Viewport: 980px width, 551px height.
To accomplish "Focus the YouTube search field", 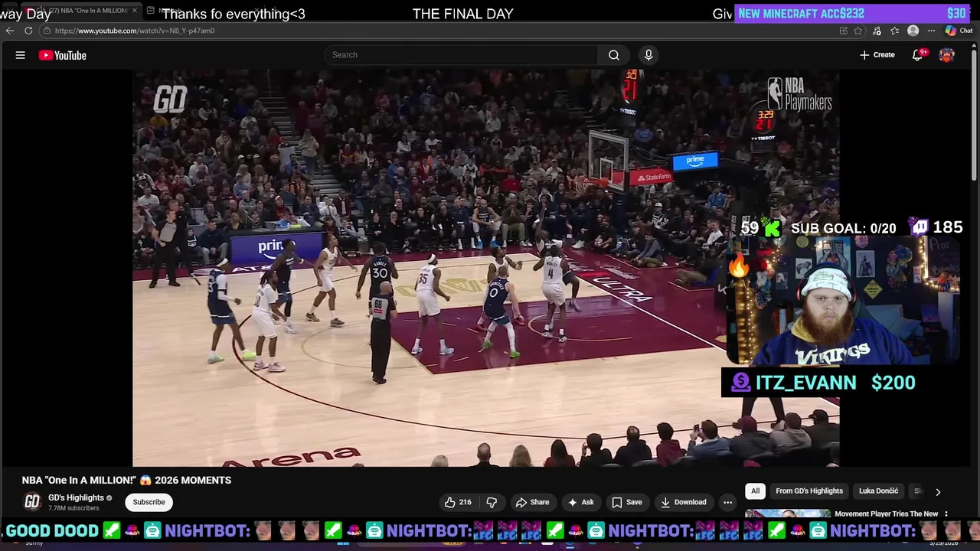I will (461, 55).
